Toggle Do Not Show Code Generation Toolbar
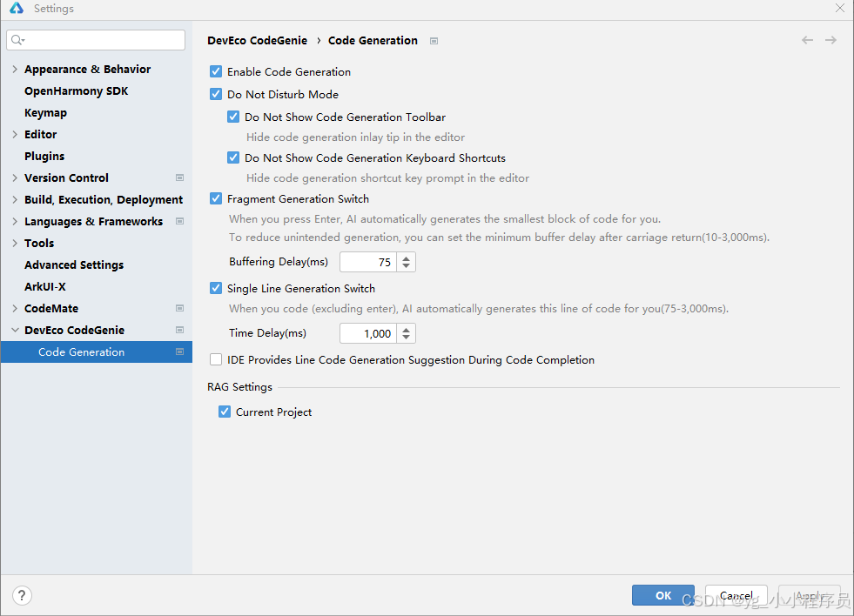854x616 pixels. pyautogui.click(x=233, y=117)
